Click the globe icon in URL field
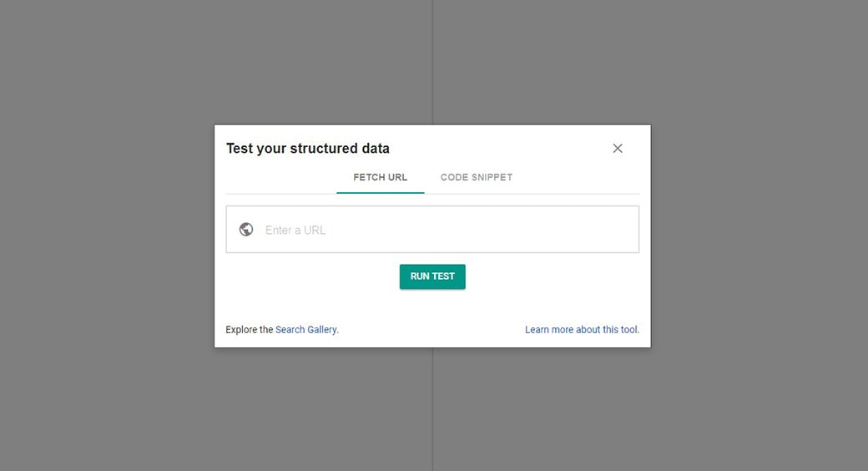The width and height of the screenshot is (868, 471). pos(246,230)
